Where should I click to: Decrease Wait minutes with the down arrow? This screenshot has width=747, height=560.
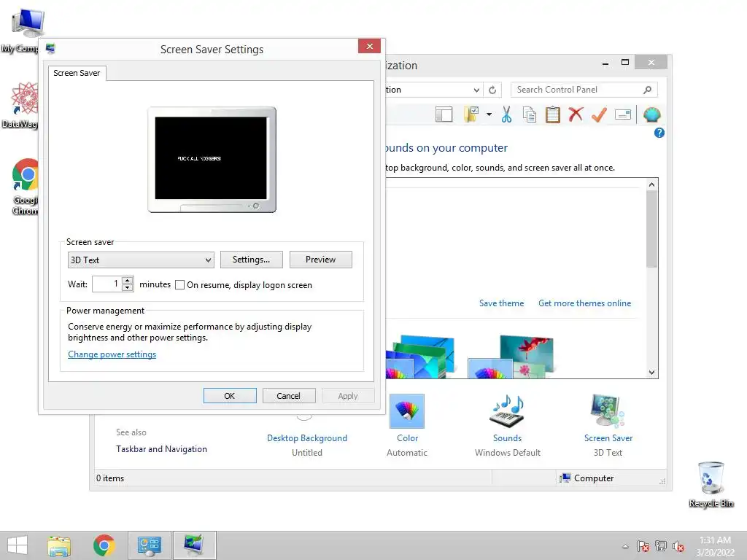click(127, 287)
